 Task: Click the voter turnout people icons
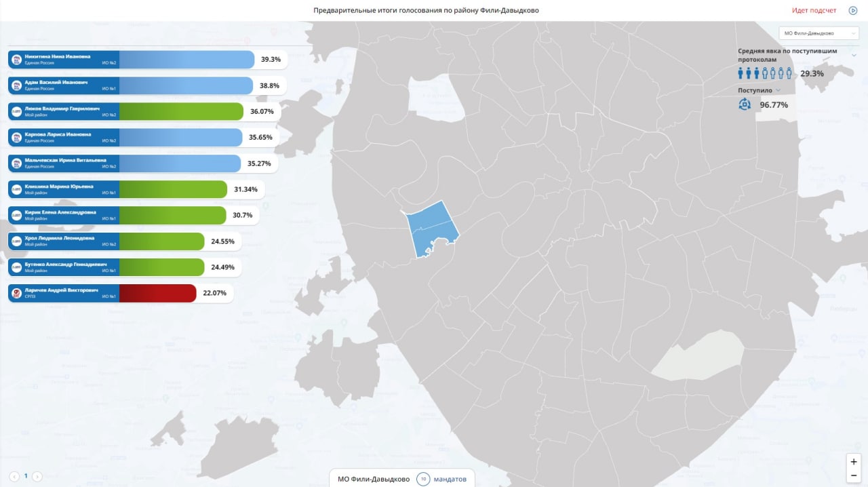coord(765,73)
